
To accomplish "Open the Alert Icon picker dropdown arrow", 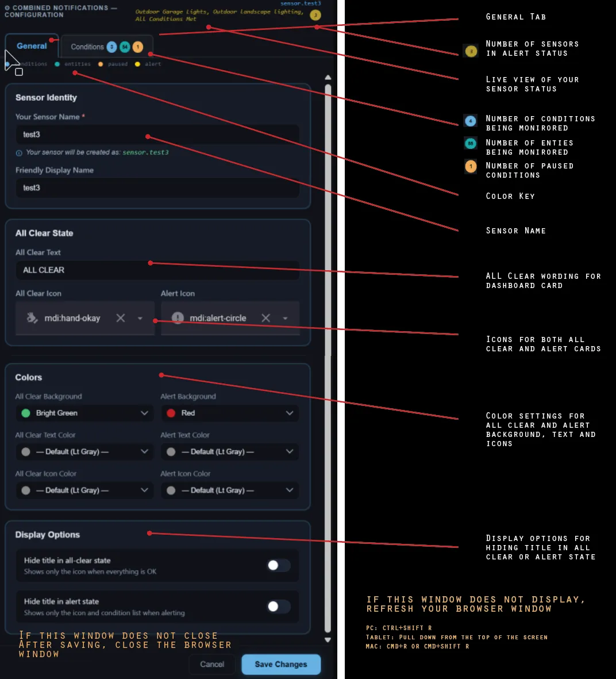I will (x=285, y=319).
